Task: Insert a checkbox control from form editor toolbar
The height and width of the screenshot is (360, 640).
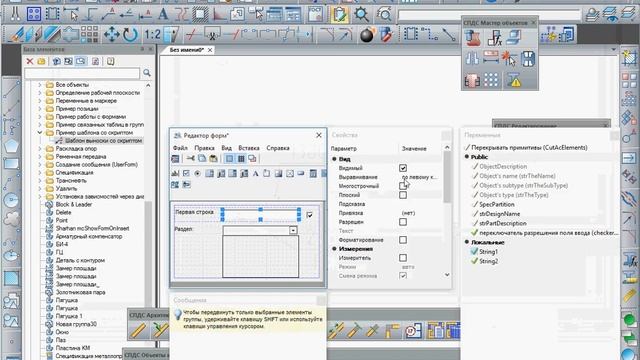Action: (186, 173)
